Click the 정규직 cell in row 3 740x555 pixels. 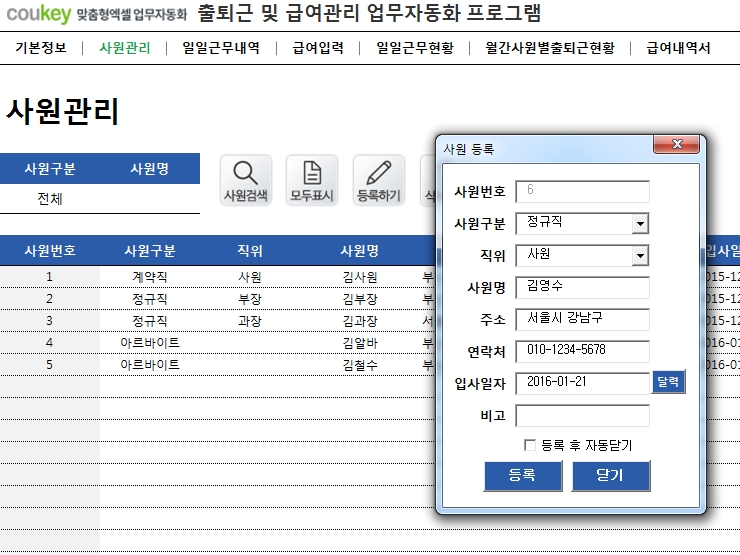(x=150, y=321)
